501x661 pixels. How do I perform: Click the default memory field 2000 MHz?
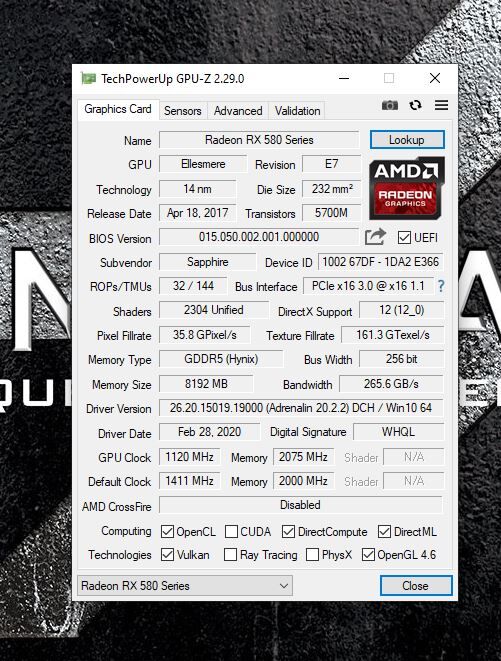coord(304,481)
